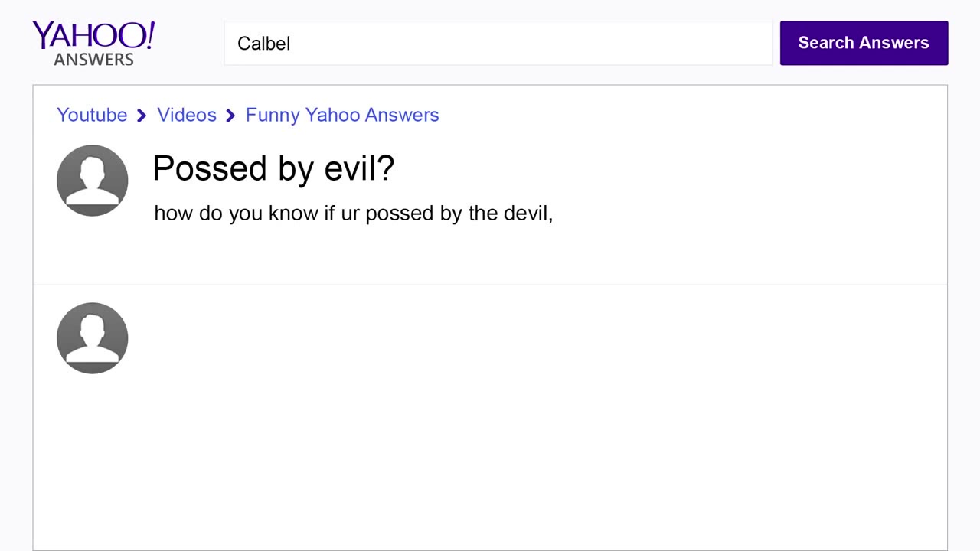
Task: Focus the search field containing Calbel
Action: pyautogui.click(x=498, y=43)
